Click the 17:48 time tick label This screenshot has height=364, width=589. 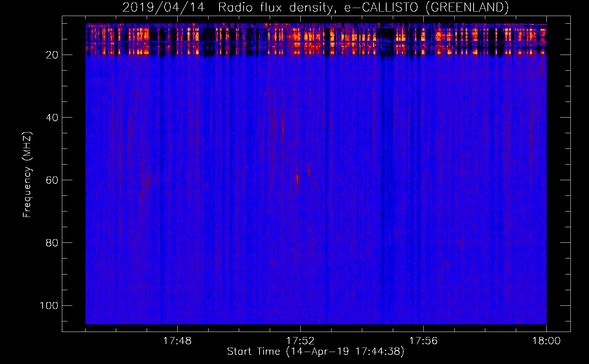[177, 341]
